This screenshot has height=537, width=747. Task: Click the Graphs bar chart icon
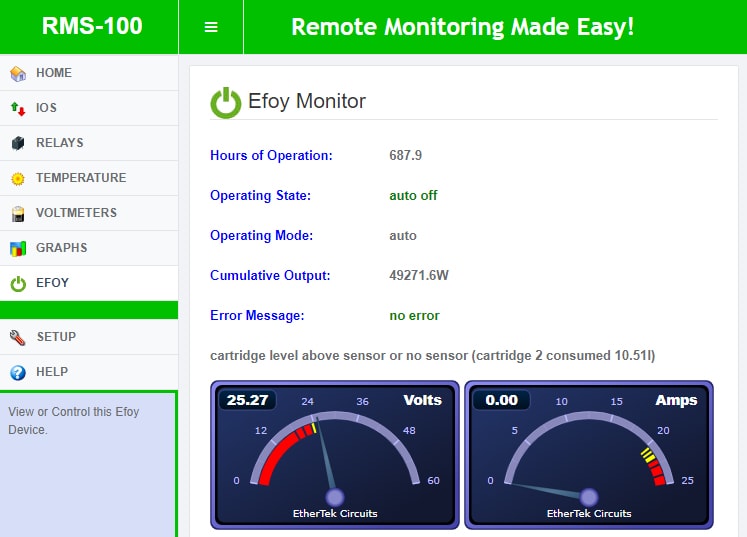pyautogui.click(x=18, y=248)
